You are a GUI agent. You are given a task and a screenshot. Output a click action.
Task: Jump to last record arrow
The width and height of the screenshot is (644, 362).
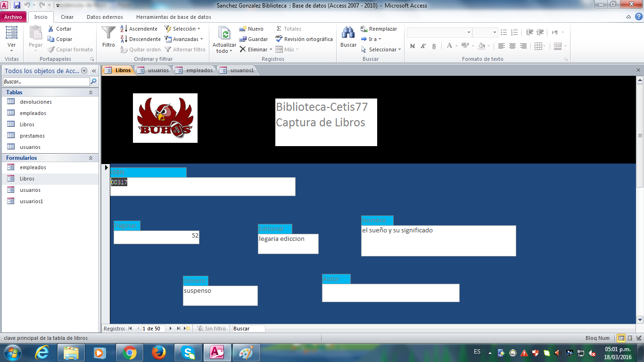(179, 329)
